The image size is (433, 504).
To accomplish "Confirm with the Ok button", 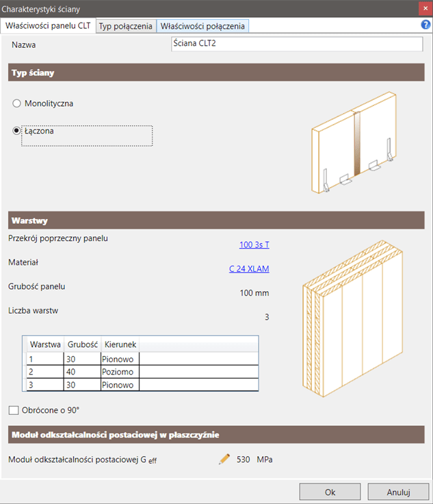I will pyautogui.click(x=330, y=492).
